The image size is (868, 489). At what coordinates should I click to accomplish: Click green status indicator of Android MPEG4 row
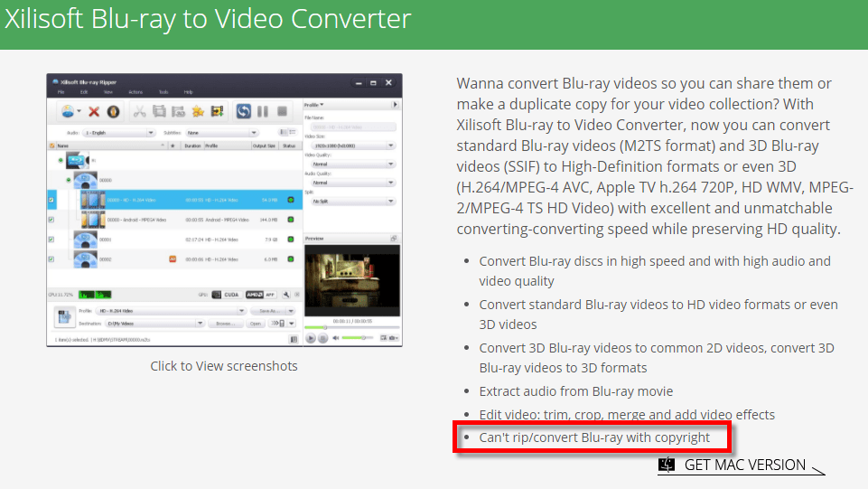291,220
